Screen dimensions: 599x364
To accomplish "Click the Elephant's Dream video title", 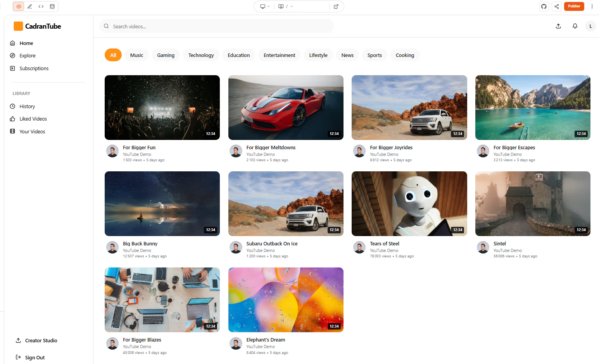I will click(x=266, y=340).
